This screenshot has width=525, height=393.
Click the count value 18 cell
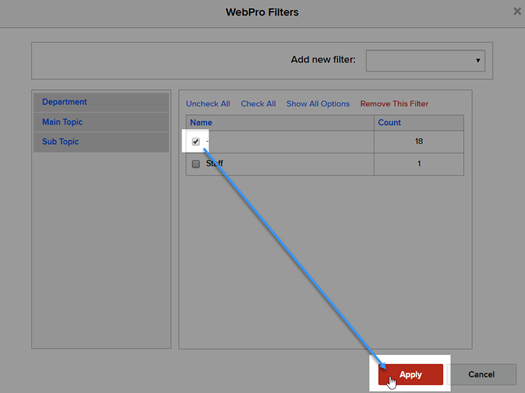click(419, 141)
